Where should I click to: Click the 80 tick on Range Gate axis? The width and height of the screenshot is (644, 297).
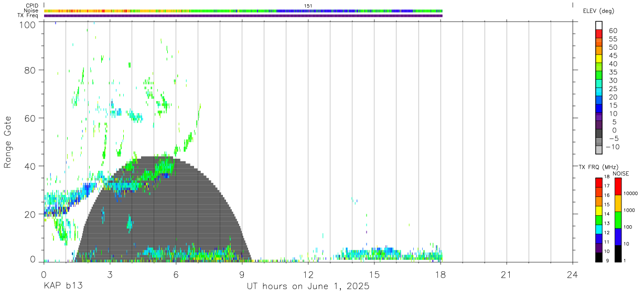pos(29,70)
